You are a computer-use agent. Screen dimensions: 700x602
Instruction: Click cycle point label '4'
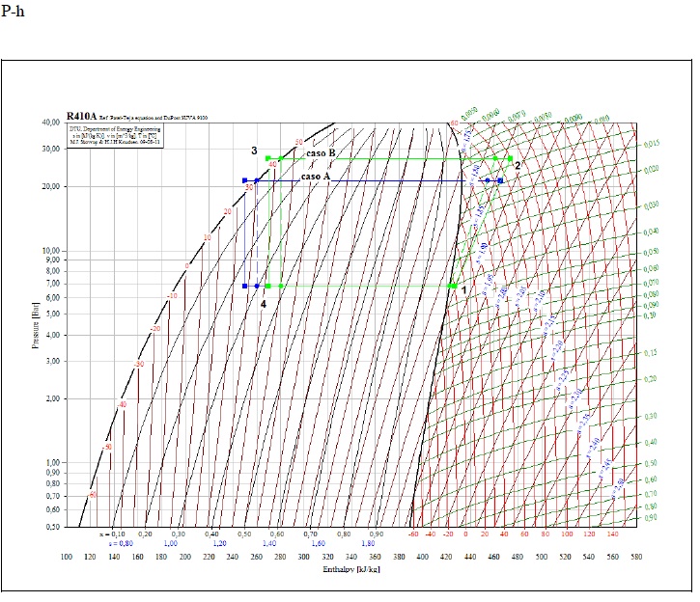(264, 304)
